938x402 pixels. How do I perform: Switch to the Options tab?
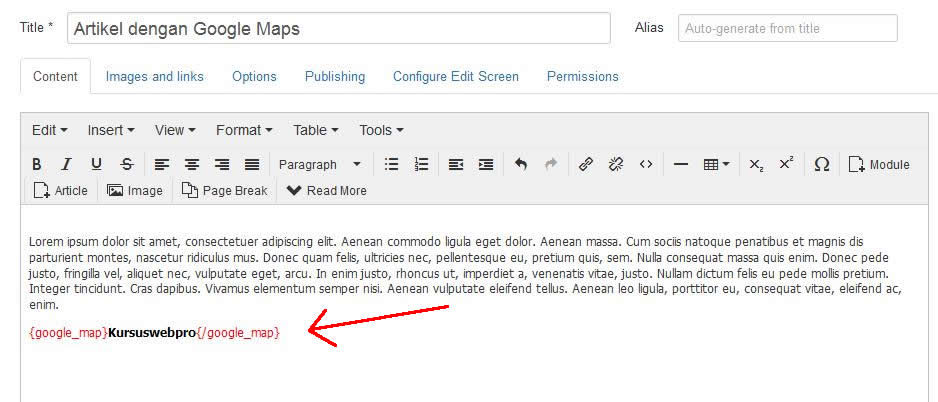point(254,77)
